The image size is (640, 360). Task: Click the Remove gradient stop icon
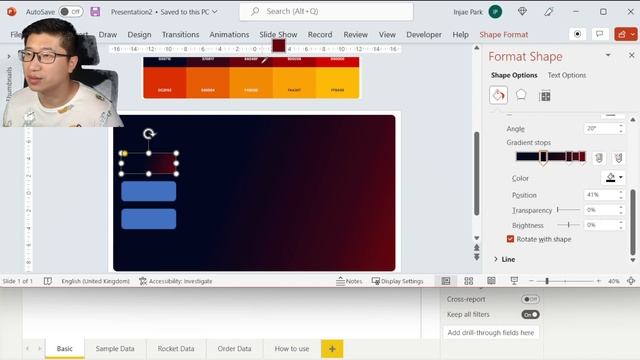[618, 158]
